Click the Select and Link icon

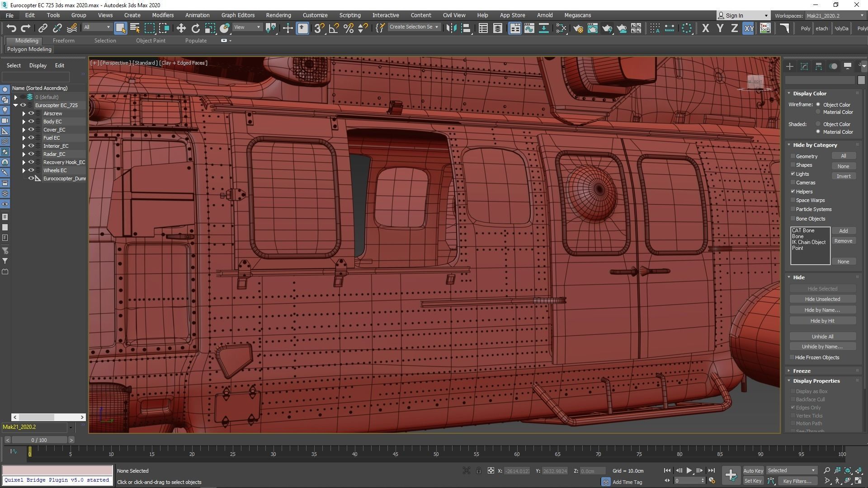[42, 28]
